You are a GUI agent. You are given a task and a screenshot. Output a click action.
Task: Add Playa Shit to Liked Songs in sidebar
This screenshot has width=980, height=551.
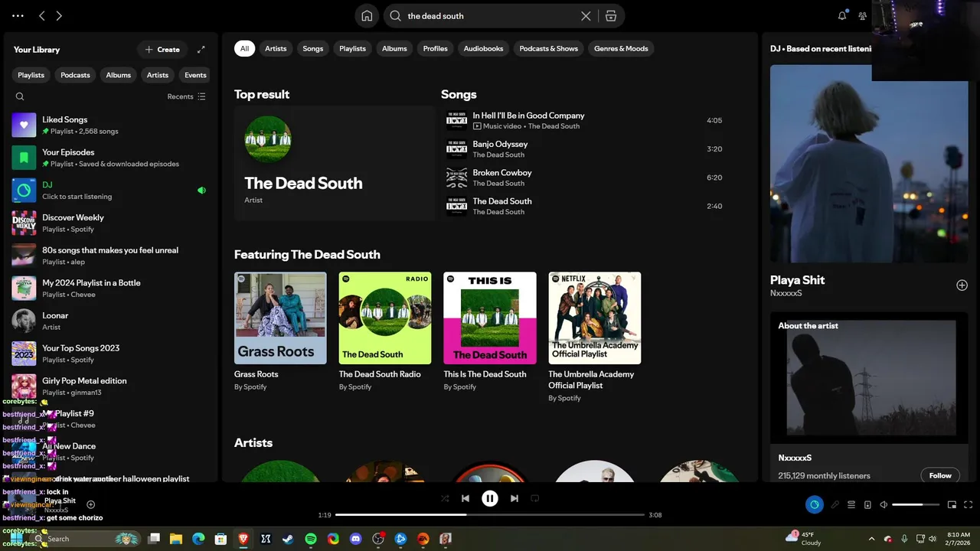(x=962, y=285)
